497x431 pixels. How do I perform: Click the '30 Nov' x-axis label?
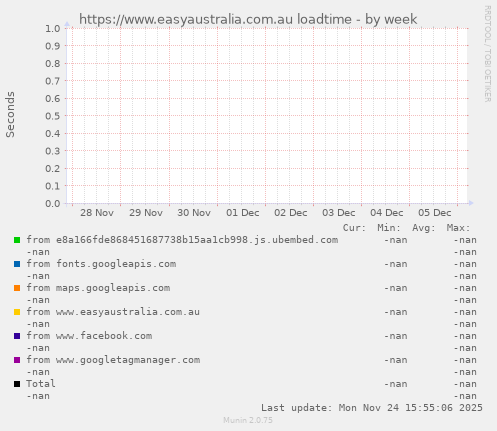pyautogui.click(x=194, y=213)
